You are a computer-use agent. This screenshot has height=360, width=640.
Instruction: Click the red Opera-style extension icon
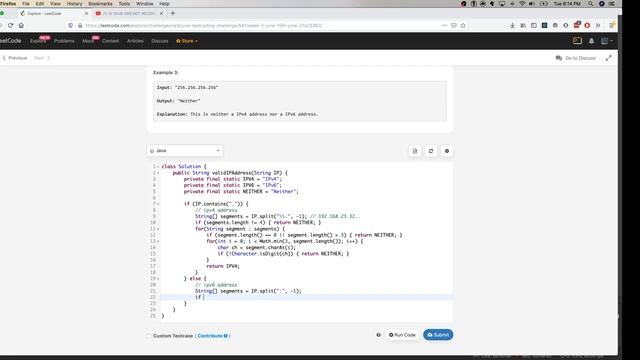[x=587, y=25]
